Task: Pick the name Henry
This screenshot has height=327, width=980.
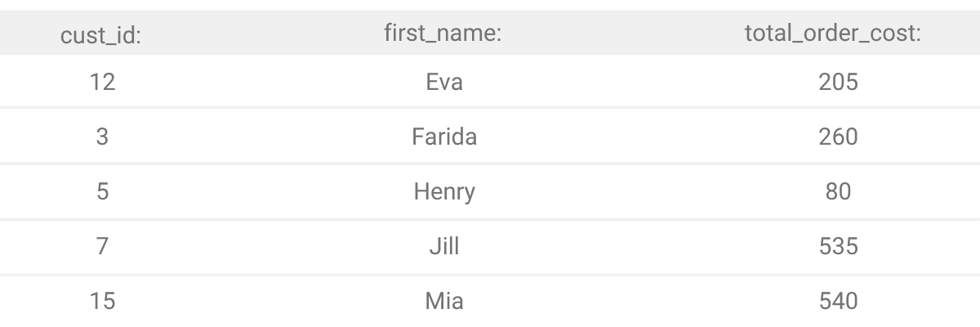Action: click(x=444, y=191)
